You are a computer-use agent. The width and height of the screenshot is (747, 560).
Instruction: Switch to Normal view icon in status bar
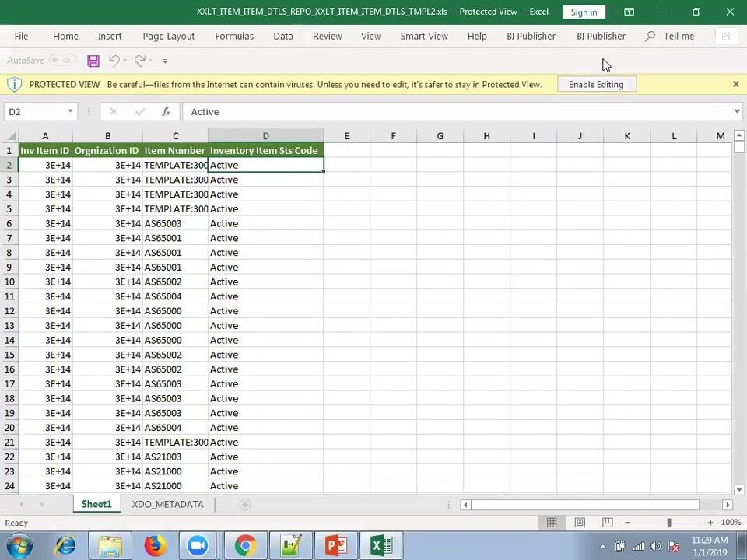pos(552,523)
